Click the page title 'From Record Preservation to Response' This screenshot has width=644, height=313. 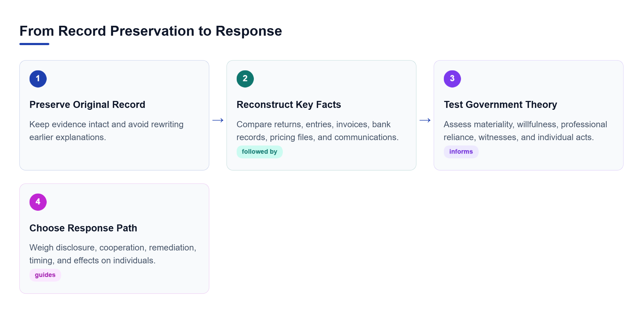(x=151, y=31)
